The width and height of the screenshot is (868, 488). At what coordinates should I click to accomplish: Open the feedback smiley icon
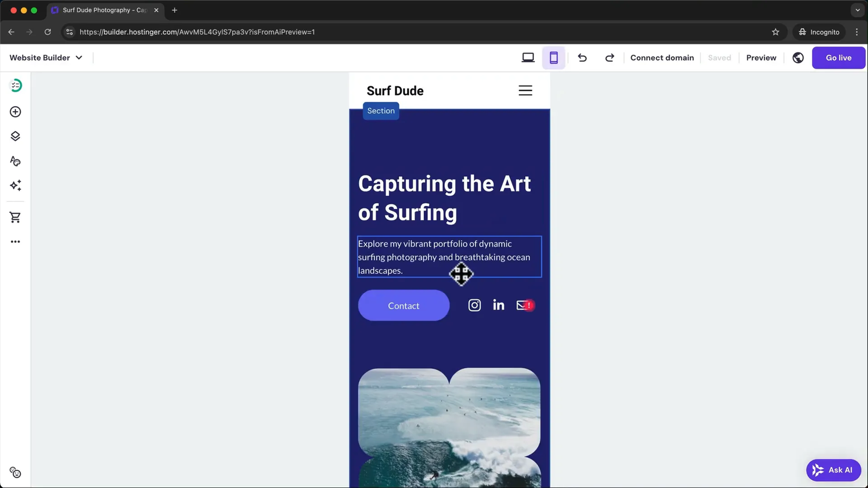[16, 473]
